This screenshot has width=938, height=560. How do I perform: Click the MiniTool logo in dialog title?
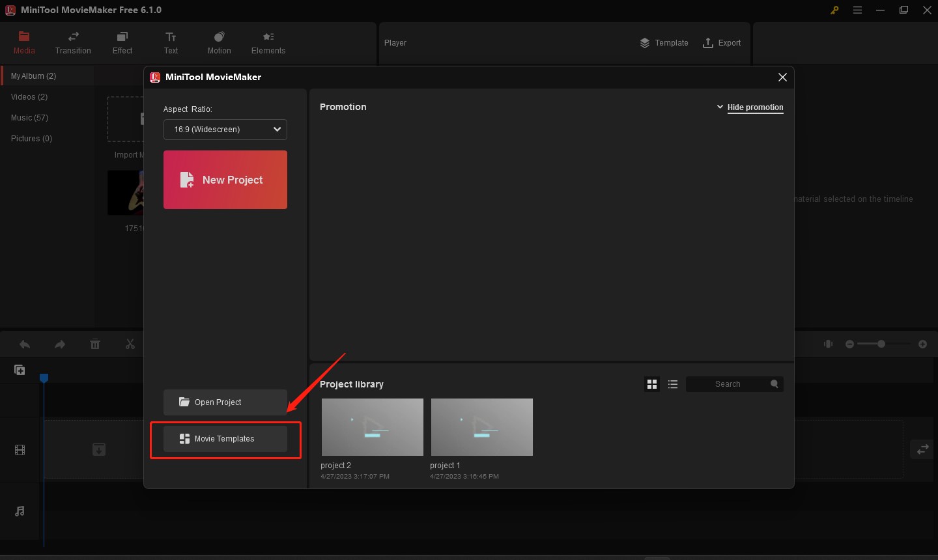tap(155, 77)
